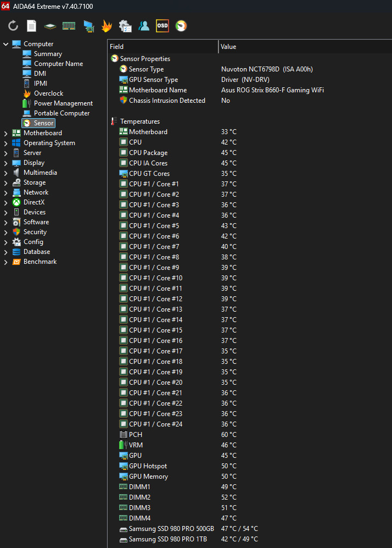
Task: Click the Sensor Properties section icon
Action: tap(115, 58)
